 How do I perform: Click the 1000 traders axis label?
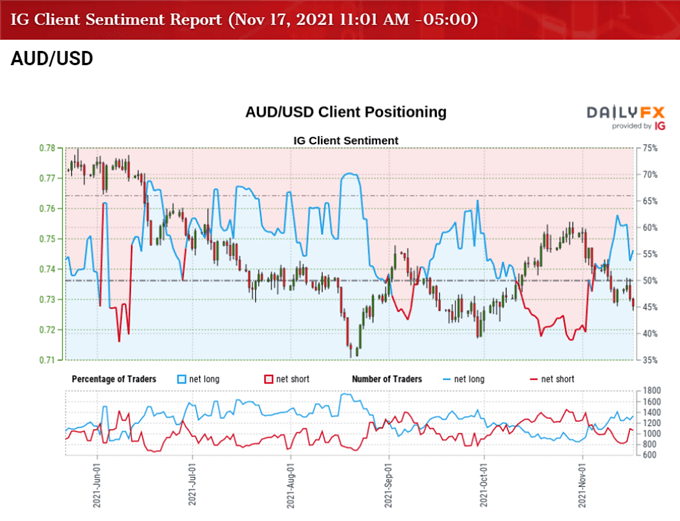pyautogui.click(x=652, y=433)
